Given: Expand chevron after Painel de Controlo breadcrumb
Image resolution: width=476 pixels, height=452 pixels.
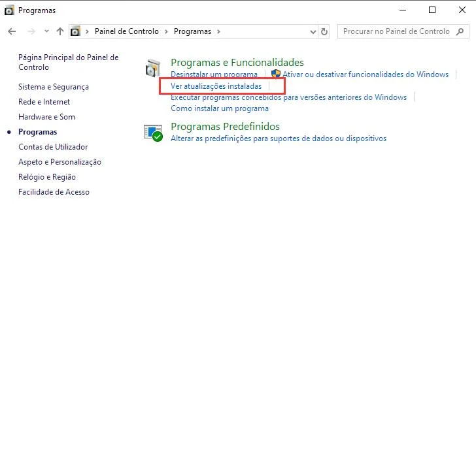Looking at the screenshot, I should pyautogui.click(x=166, y=31).
